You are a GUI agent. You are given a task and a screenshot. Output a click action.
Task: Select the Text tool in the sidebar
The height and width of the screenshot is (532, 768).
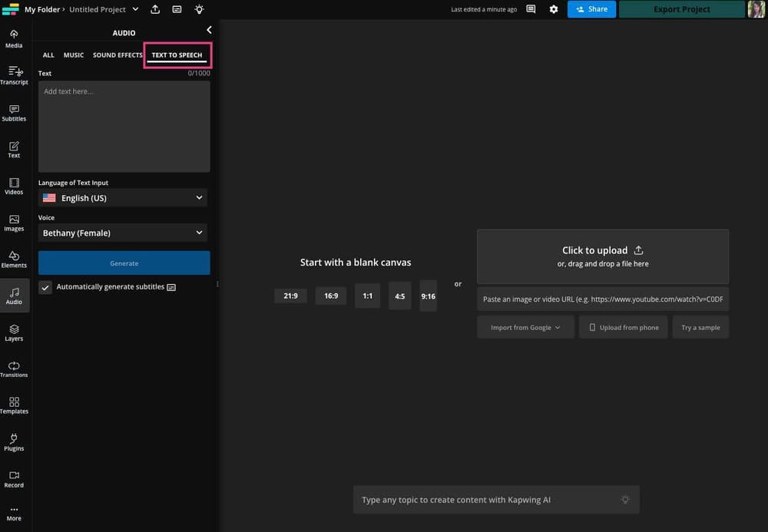pyautogui.click(x=14, y=149)
